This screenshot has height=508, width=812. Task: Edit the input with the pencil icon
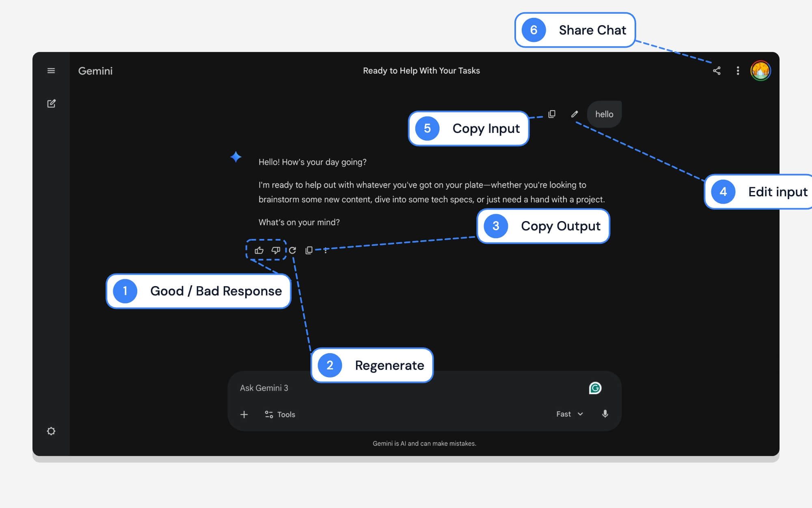575,114
